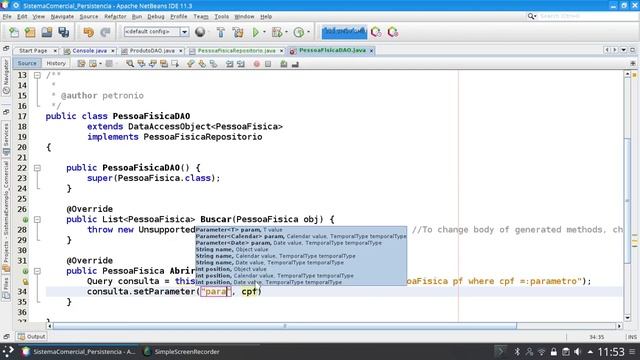The image size is (640, 360).
Task: Click the Uncomment lines icon
Action: tap(295, 64)
